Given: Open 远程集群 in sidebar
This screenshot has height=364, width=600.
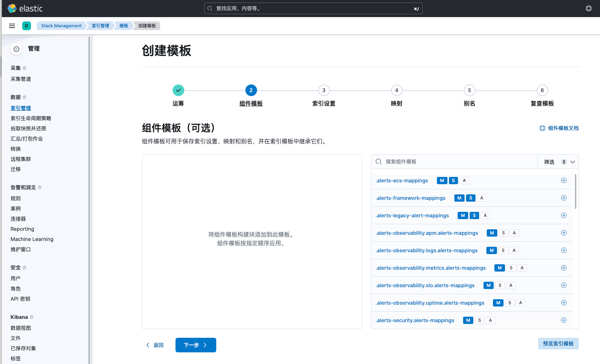Looking at the screenshot, I should point(21,159).
